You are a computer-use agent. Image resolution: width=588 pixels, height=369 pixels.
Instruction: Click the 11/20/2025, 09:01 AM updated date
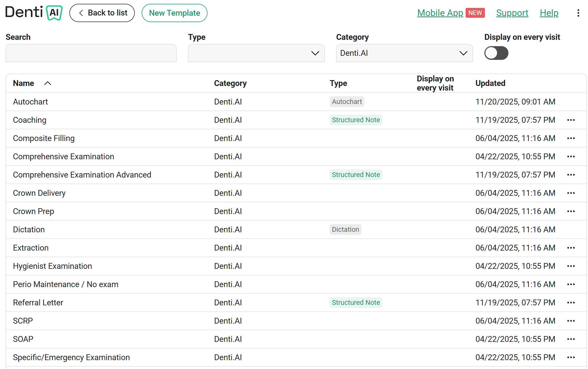pos(515,102)
